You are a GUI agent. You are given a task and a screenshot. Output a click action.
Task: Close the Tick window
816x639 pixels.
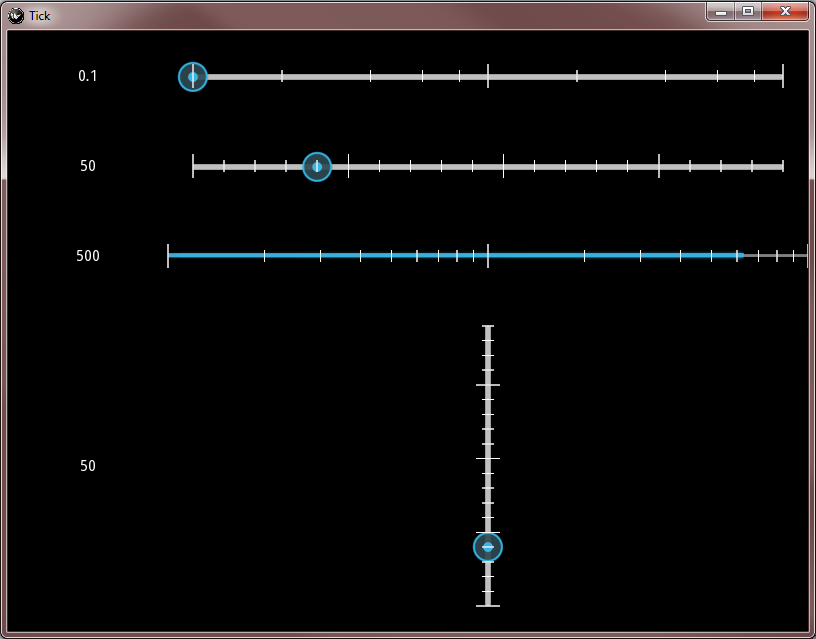[785, 11]
